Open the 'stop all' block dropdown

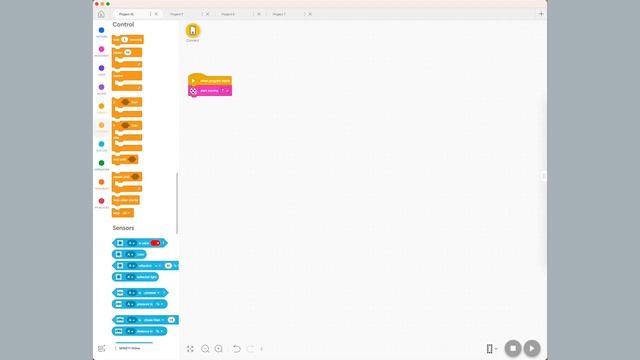click(x=126, y=213)
